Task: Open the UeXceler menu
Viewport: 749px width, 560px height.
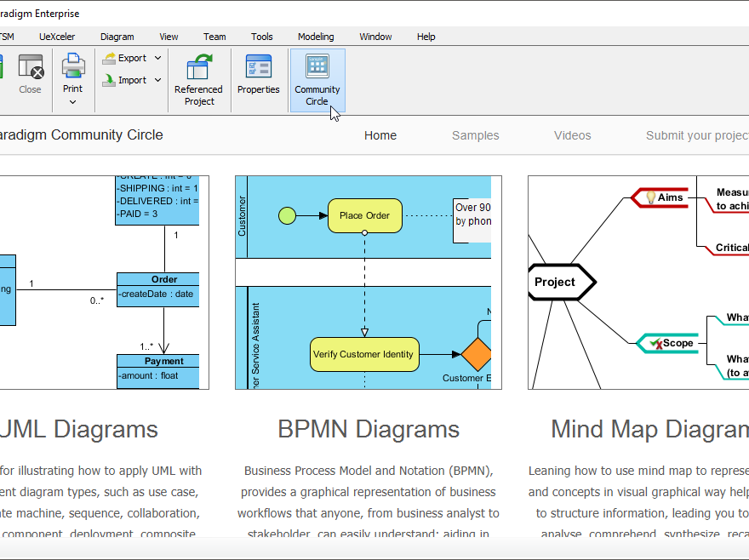Action: point(57,37)
